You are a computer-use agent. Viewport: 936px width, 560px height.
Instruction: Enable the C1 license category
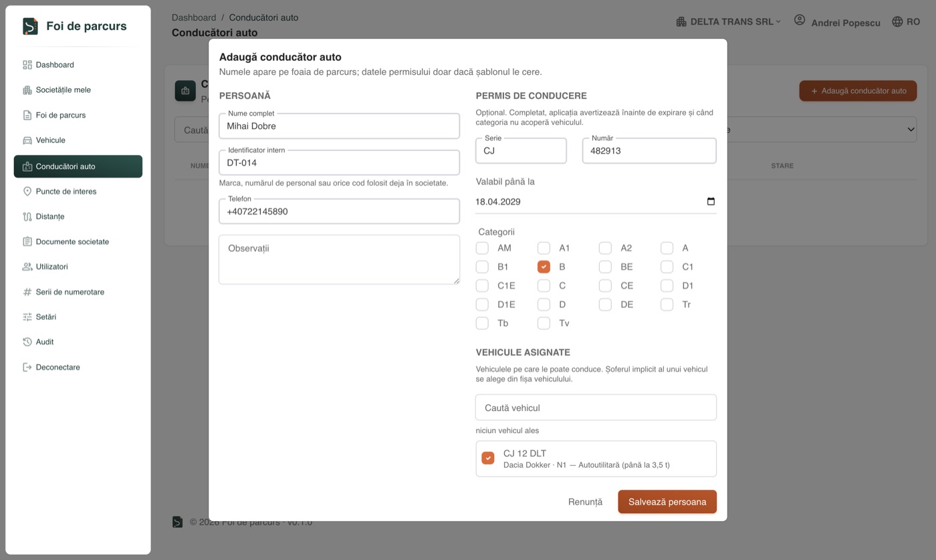[667, 267]
